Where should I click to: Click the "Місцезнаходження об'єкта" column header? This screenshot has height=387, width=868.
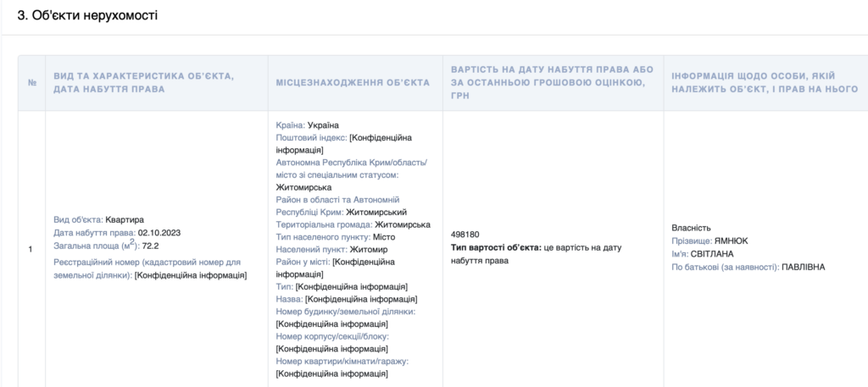[x=353, y=82]
